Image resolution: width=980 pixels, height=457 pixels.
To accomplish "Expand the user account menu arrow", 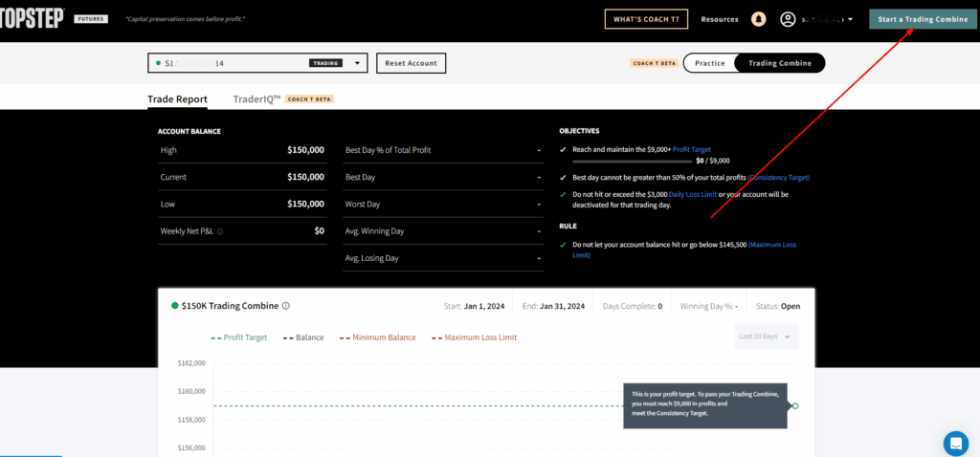I will tap(851, 20).
